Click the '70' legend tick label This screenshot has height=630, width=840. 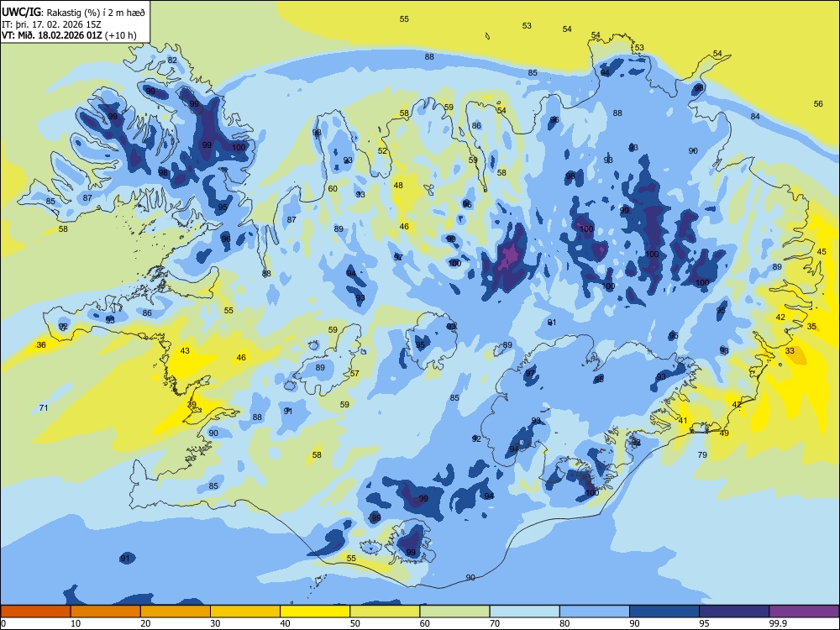[495, 623]
